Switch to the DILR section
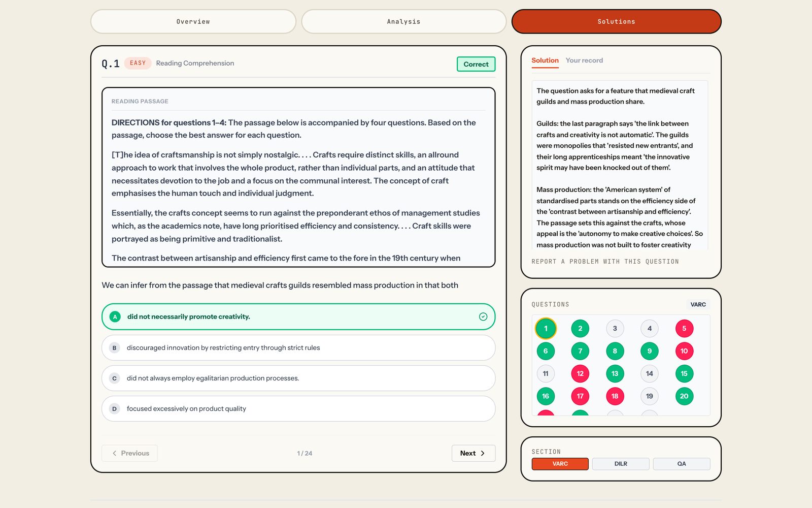This screenshot has width=812, height=508. point(621,464)
